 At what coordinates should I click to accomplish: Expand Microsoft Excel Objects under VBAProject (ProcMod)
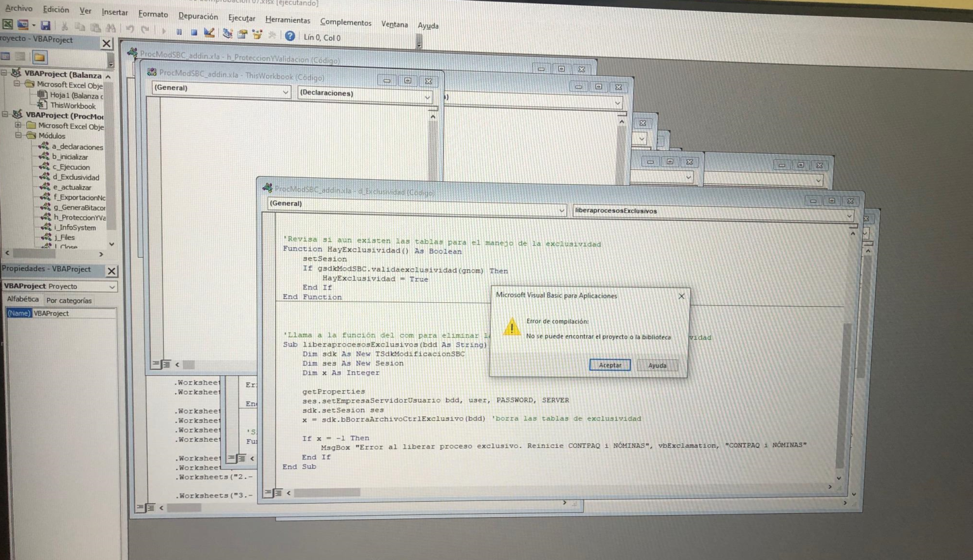tap(17, 126)
